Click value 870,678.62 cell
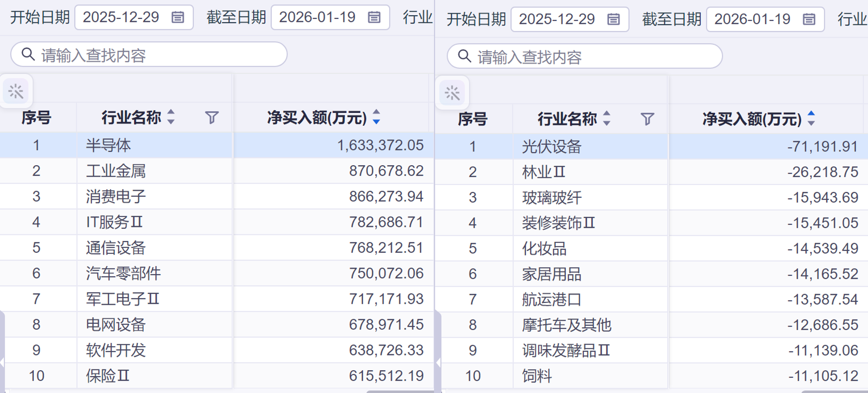This screenshot has height=393, width=868. pos(334,171)
